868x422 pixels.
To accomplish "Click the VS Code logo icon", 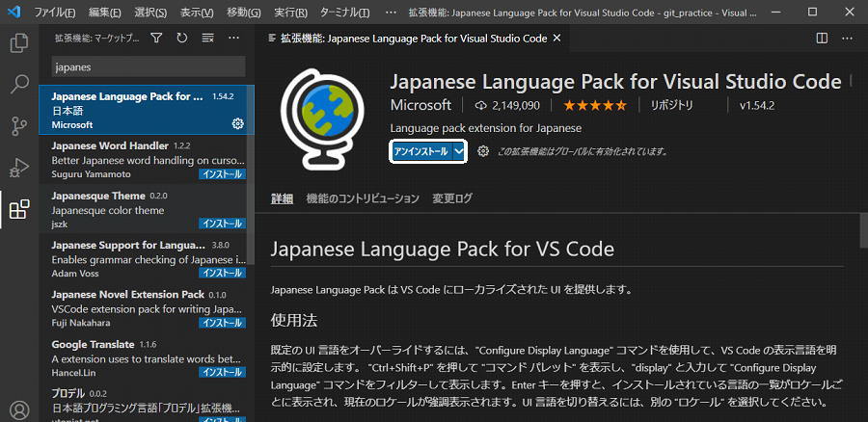I will (x=14, y=12).
